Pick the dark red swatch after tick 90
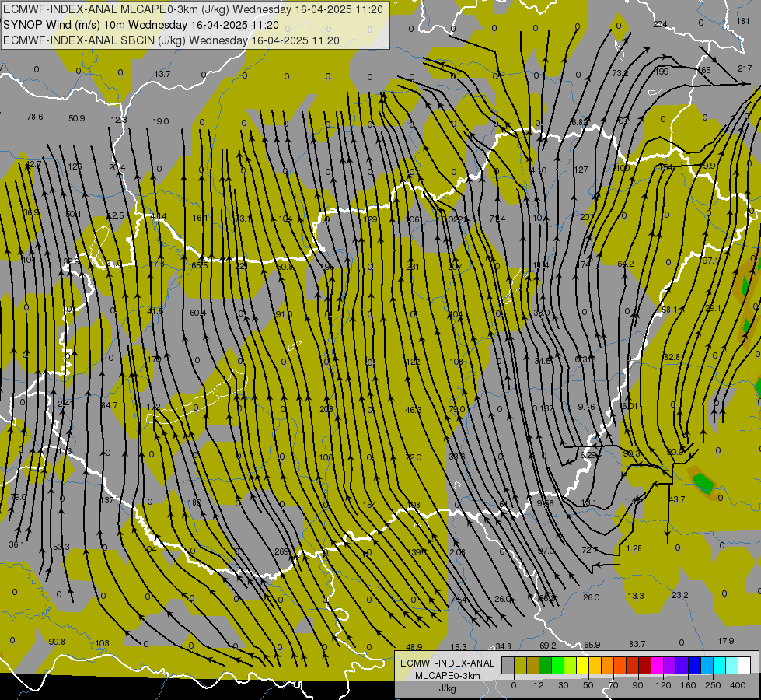 645,666
